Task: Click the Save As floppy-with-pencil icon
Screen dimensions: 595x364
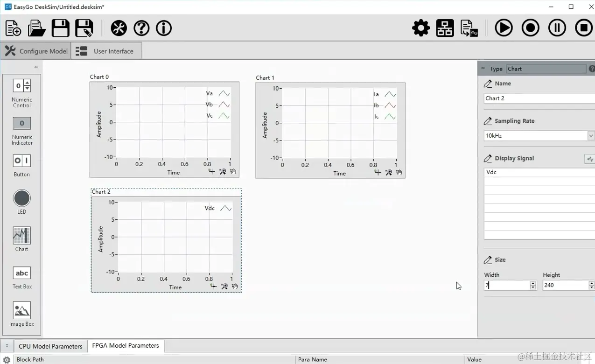Action: pos(84,28)
